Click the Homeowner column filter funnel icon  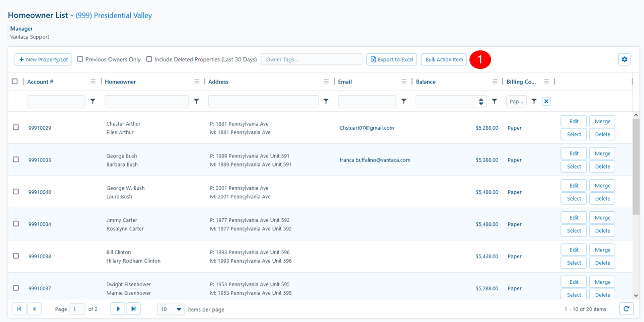click(x=196, y=101)
